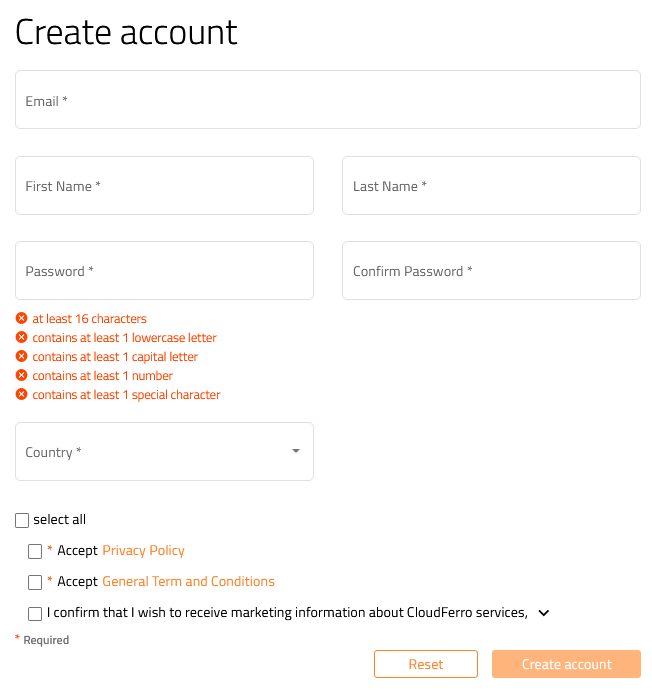This screenshot has width=652, height=690.
Task: Click the error icon beside special character rule
Action: click(x=21, y=395)
